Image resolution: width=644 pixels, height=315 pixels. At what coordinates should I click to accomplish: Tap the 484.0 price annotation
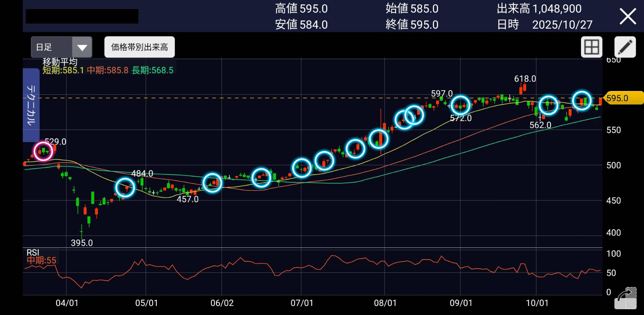[x=142, y=174]
